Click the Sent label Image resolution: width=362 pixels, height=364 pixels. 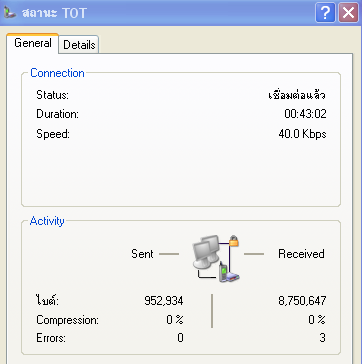142,254
